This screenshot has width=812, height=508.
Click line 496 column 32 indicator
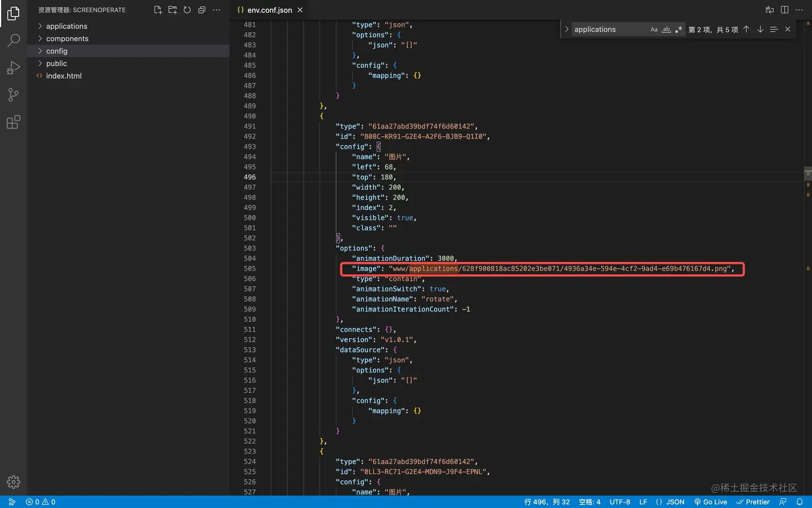(547, 502)
